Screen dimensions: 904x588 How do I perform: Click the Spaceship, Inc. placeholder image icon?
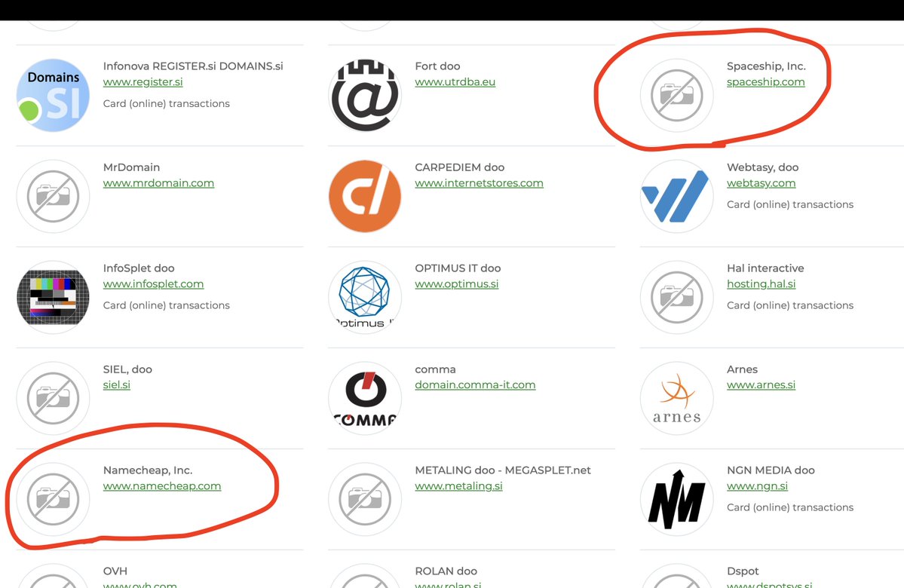[677, 95]
